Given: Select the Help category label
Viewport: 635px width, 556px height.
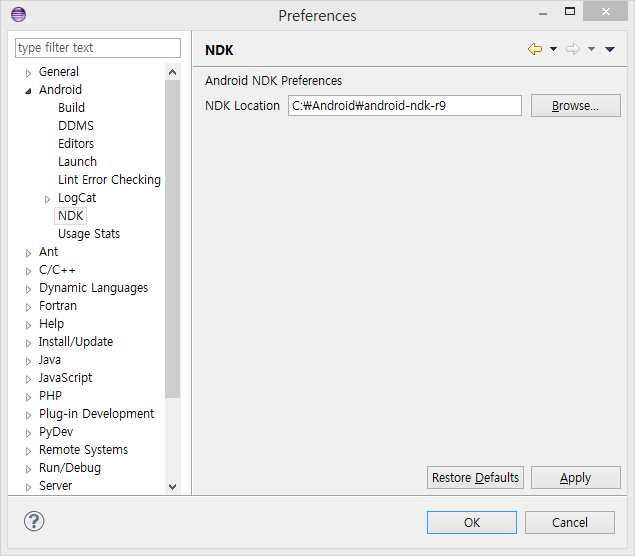Looking at the screenshot, I should click(51, 324).
